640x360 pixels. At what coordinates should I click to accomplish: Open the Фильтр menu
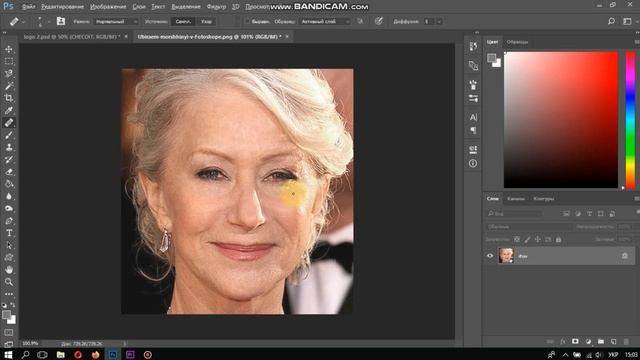pos(216,7)
